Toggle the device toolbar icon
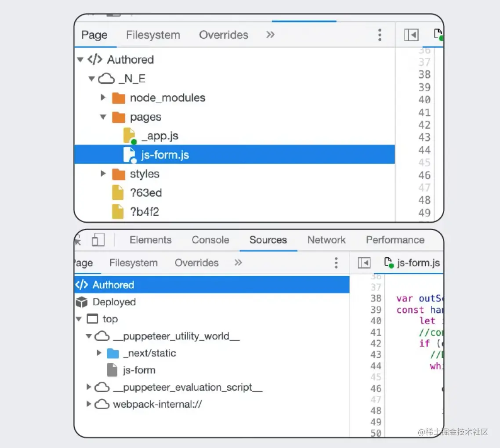500x448 pixels. [98, 240]
